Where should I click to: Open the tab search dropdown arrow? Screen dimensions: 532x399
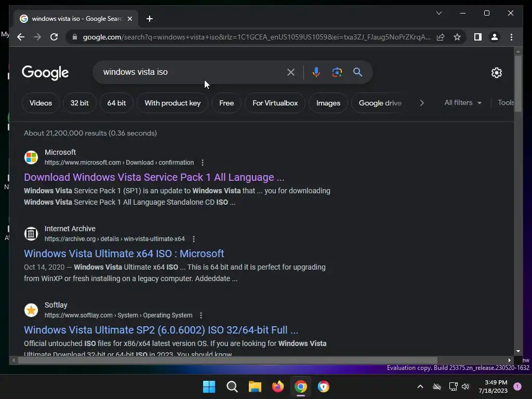tap(438, 13)
